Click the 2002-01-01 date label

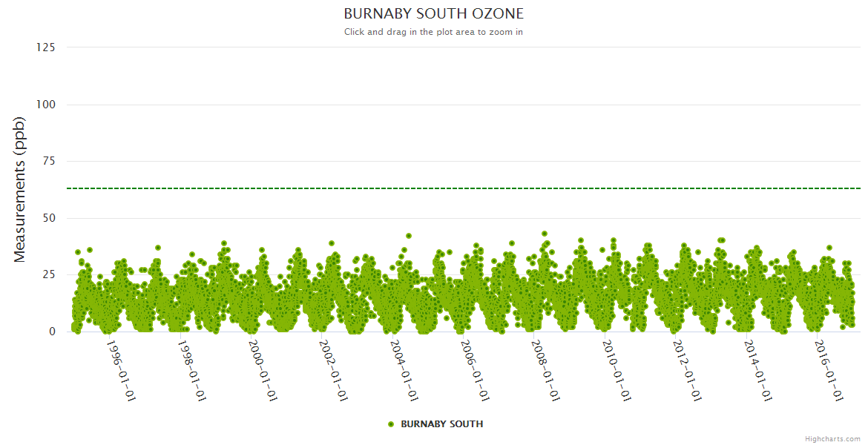point(334,370)
